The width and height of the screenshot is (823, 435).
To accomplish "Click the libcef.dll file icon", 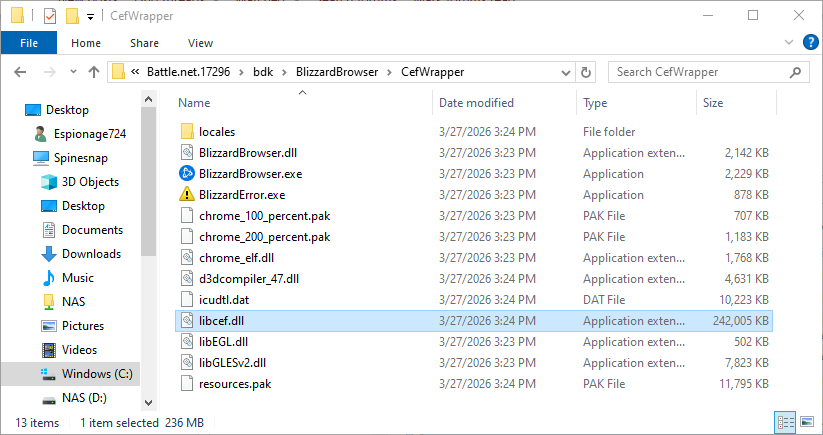I will coord(187,321).
